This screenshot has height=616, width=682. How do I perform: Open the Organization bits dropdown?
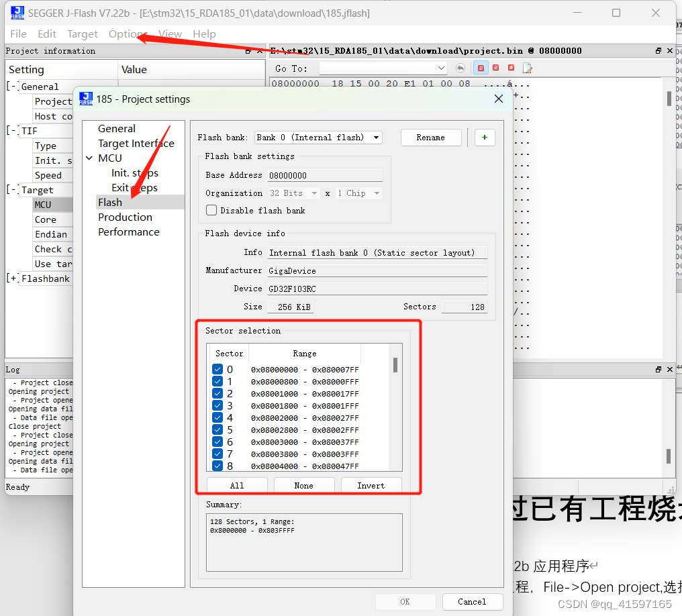click(293, 193)
